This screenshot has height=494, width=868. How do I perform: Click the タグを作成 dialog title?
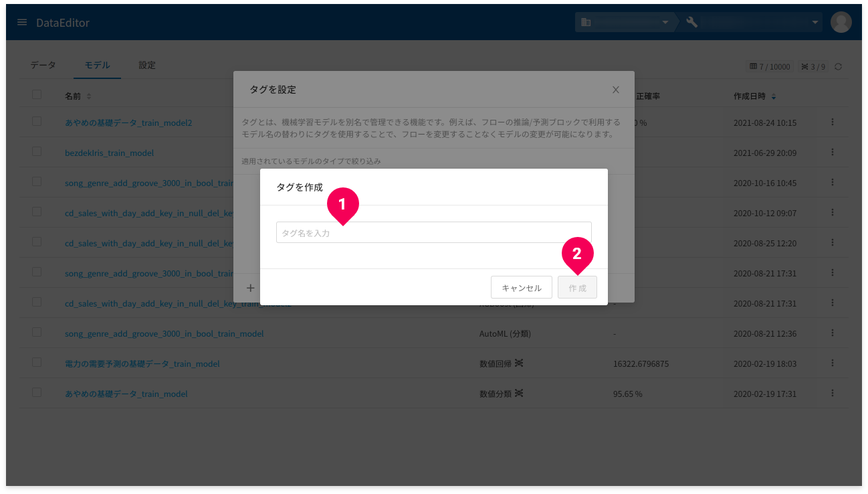300,187
